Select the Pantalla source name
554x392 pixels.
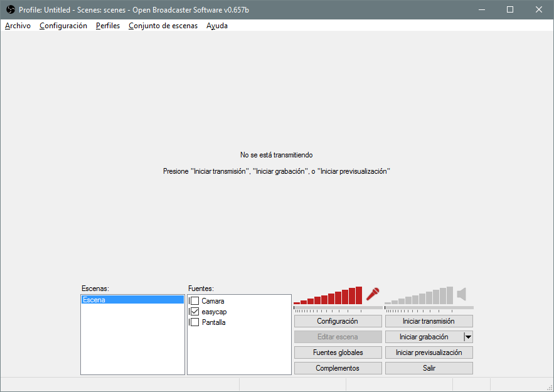point(213,322)
